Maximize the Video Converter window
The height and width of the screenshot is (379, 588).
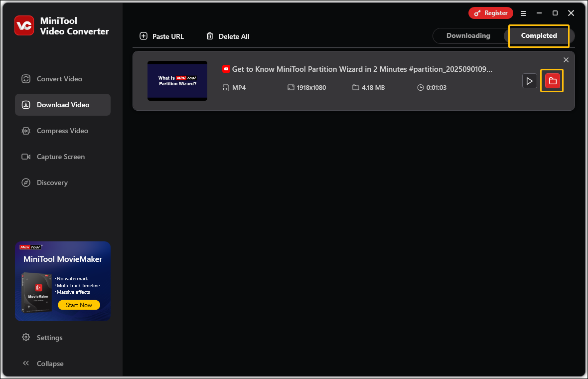pyautogui.click(x=555, y=13)
